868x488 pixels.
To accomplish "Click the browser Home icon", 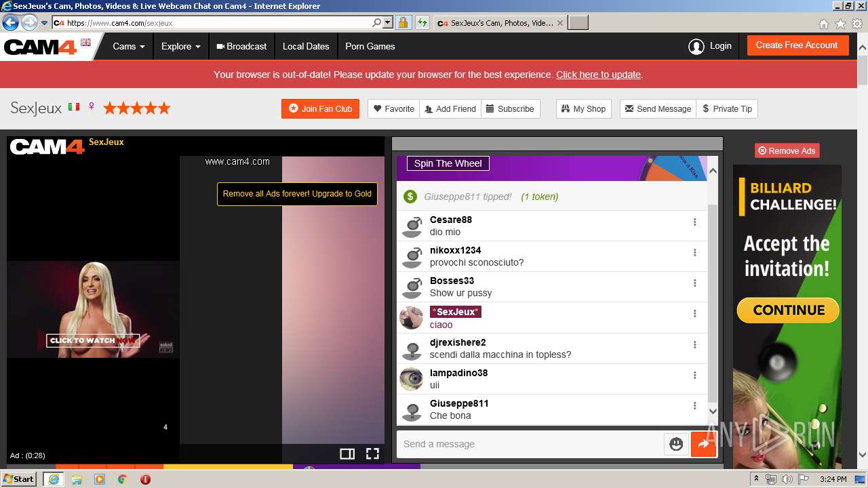I will click(x=823, y=24).
